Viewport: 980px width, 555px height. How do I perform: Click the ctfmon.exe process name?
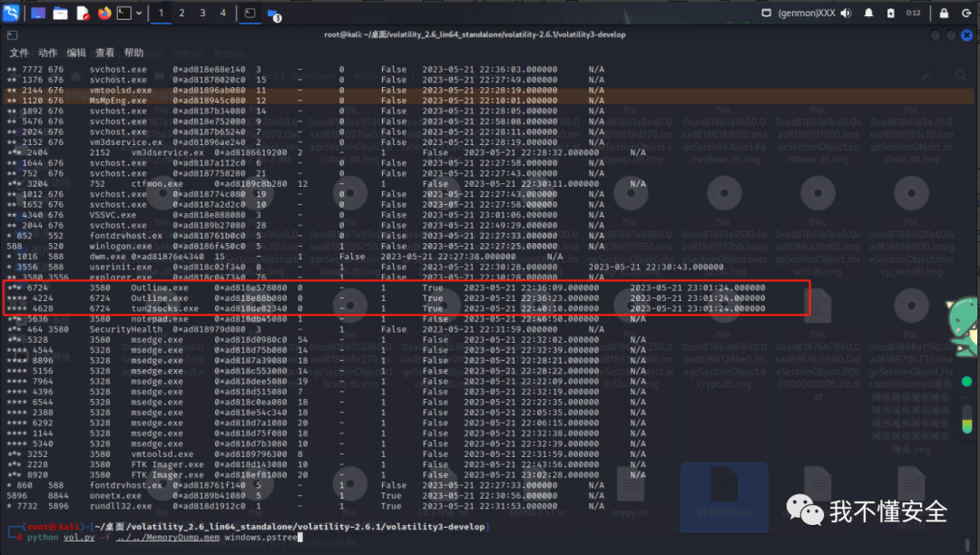[x=157, y=183]
